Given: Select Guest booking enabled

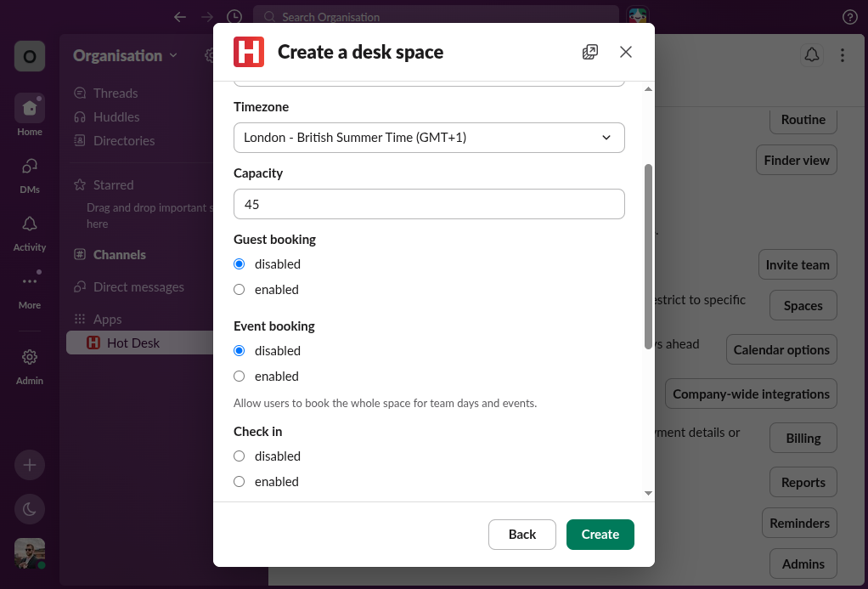Looking at the screenshot, I should click(x=240, y=290).
